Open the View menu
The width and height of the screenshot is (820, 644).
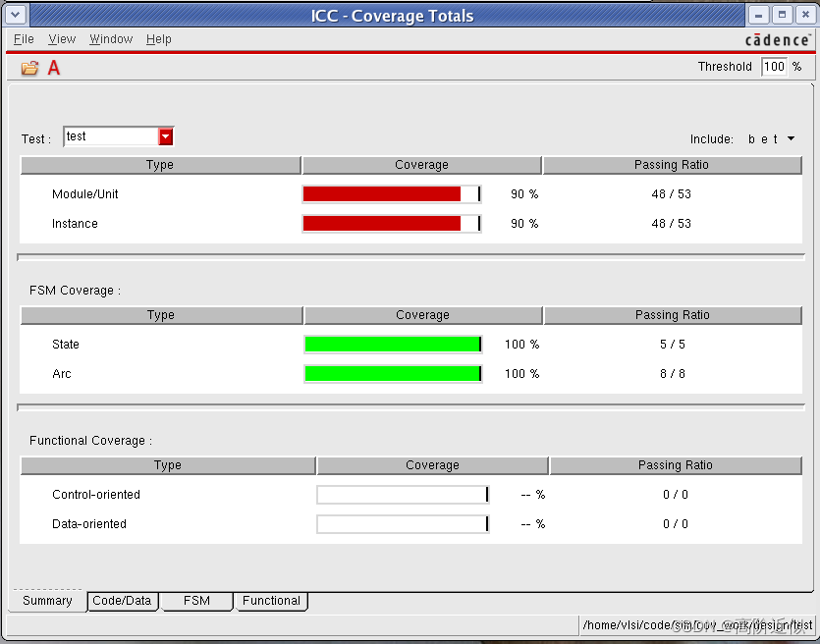click(x=62, y=39)
